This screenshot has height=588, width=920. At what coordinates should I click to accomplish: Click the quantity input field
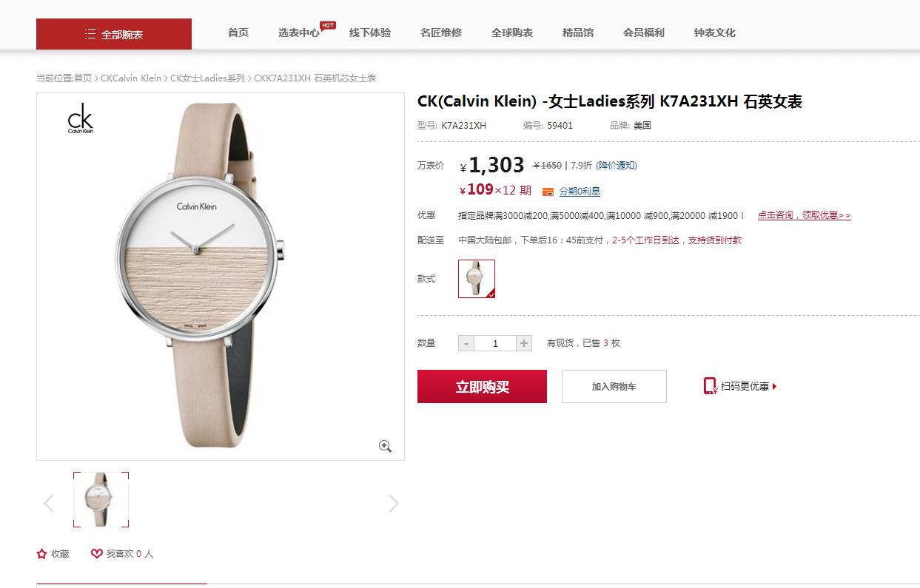pyautogui.click(x=495, y=343)
